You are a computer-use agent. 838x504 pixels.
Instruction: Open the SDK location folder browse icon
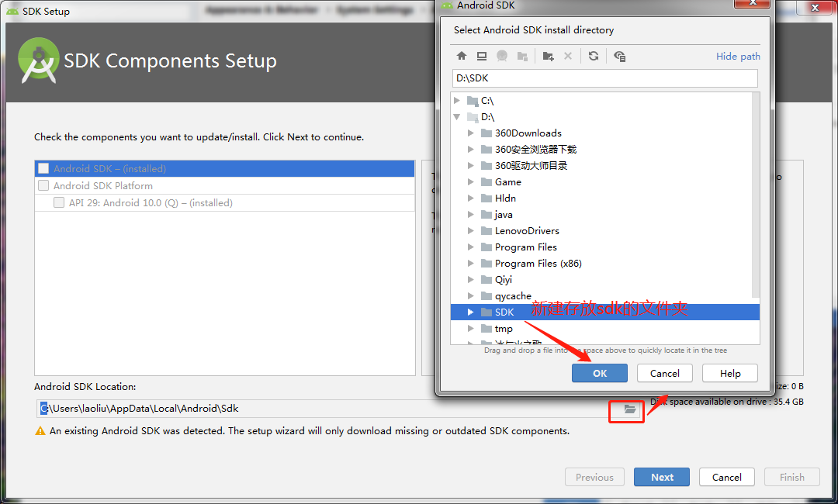629,409
